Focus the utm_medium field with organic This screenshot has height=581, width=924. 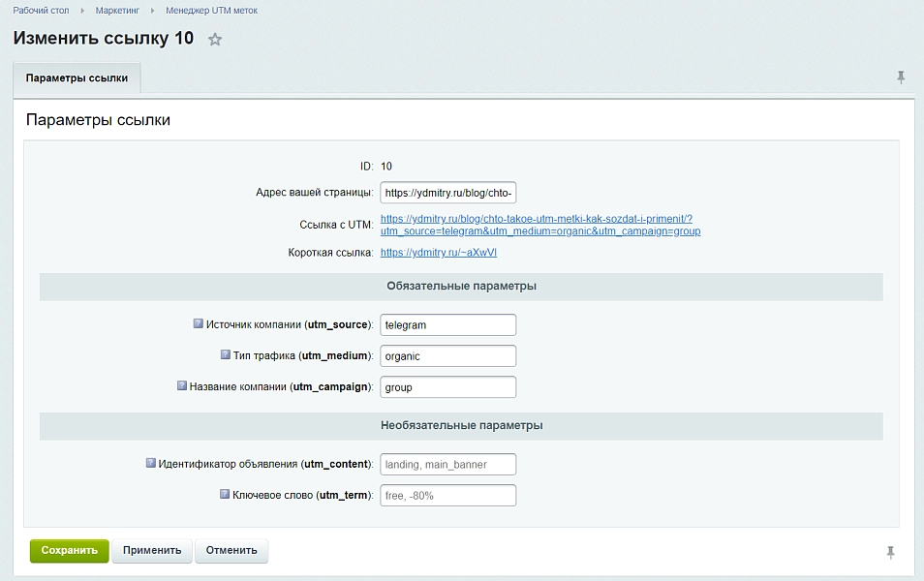point(447,356)
